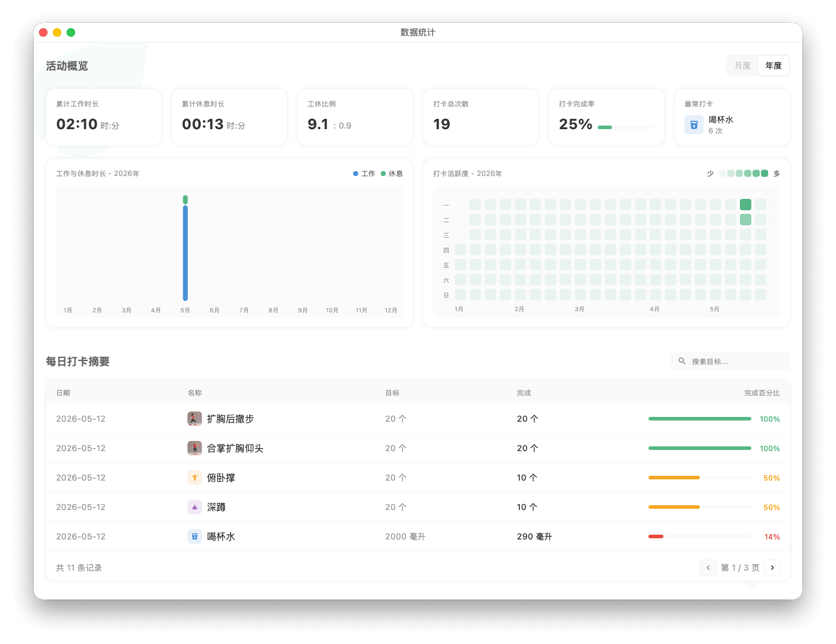This screenshot has height=644, width=836.
Task: Click the blue May work bar in chart
Action: (186, 253)
